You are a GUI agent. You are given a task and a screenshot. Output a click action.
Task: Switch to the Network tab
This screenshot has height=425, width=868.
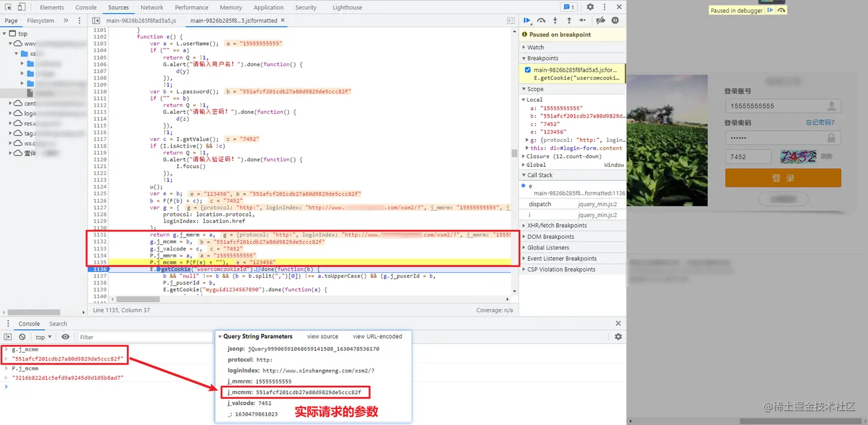(x=152, y=7)
